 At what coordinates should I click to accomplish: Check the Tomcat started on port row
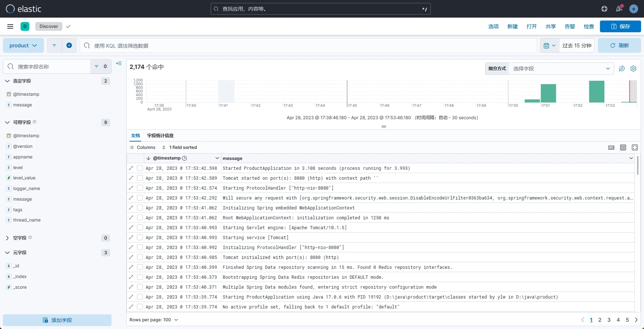click(x=140, y=178)
